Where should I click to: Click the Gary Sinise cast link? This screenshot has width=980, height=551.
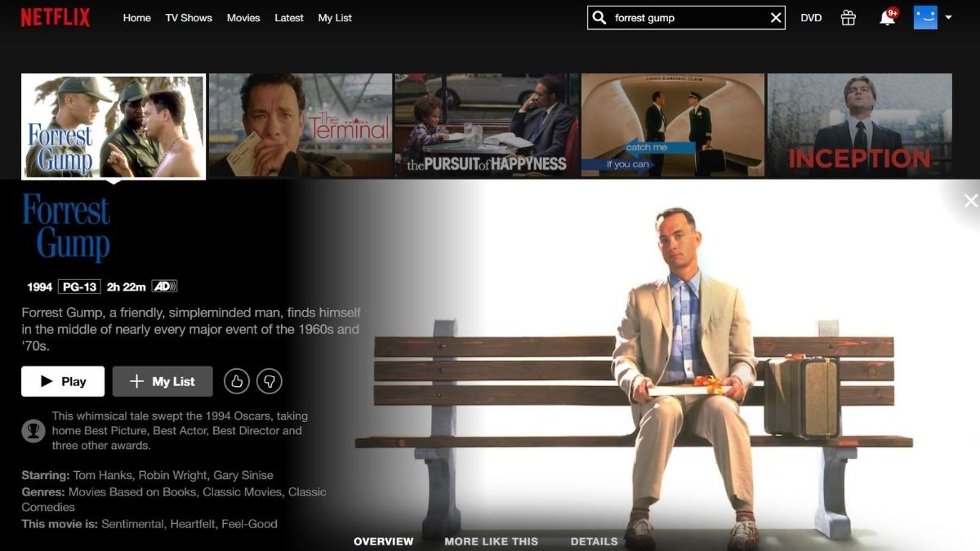coord(243,475)
